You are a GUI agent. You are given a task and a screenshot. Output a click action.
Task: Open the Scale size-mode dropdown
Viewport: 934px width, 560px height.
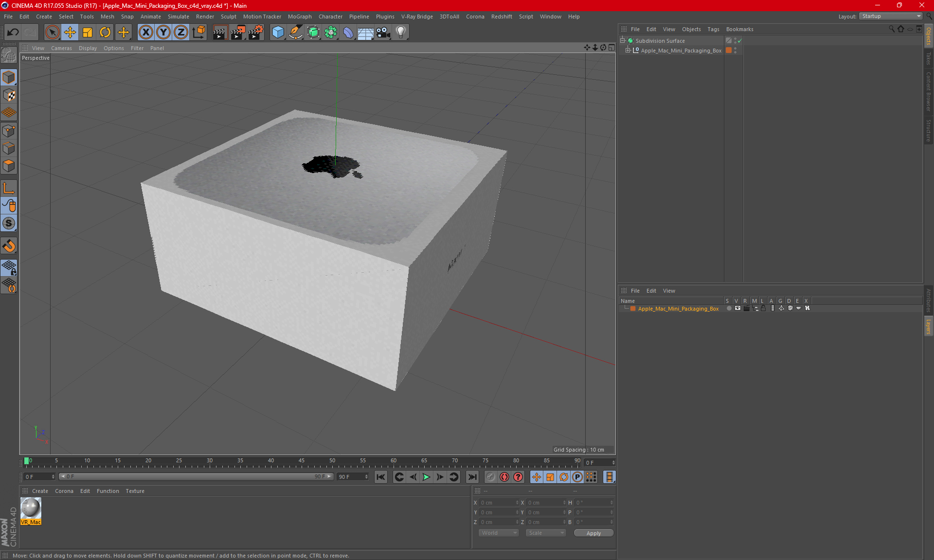546,533
